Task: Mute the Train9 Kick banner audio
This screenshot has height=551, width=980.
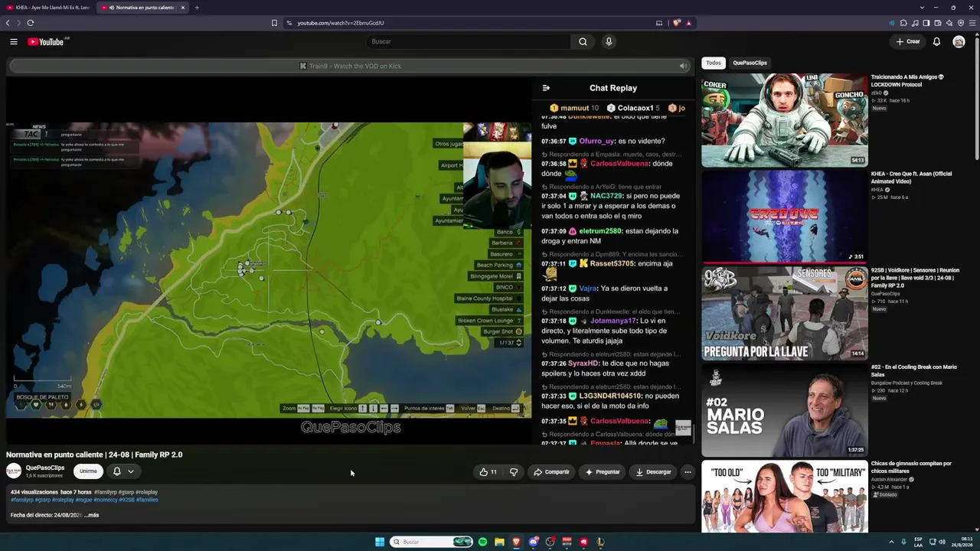Action: pyautogui.click(x=683, y=66)
